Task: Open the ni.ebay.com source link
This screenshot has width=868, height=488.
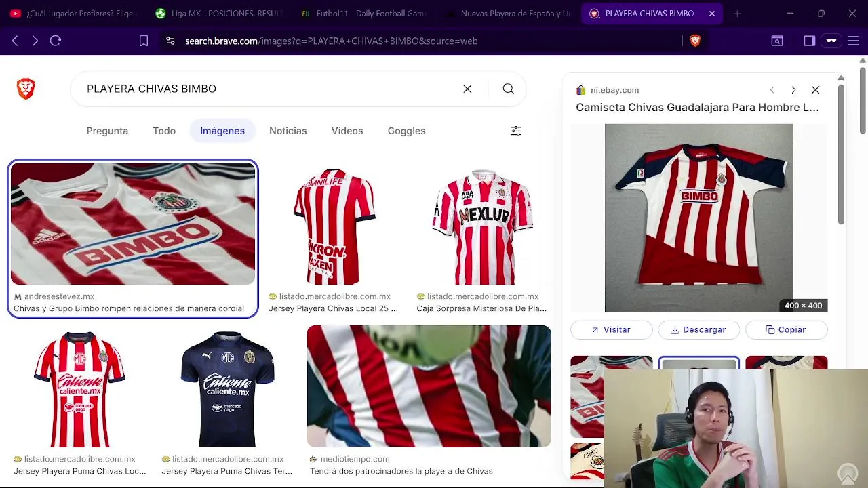Action: click(x=614, y=90)
